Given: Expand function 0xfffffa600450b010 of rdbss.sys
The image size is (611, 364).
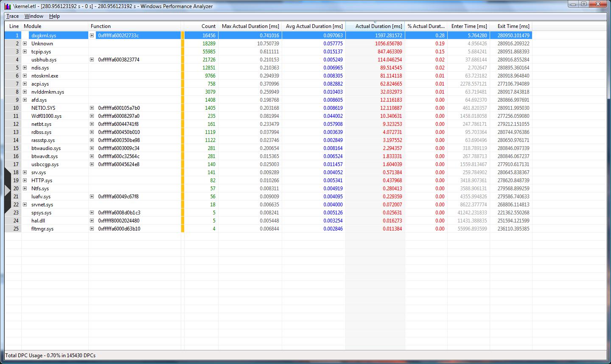Looking at the screenshot, I should (x=92, y=132).
